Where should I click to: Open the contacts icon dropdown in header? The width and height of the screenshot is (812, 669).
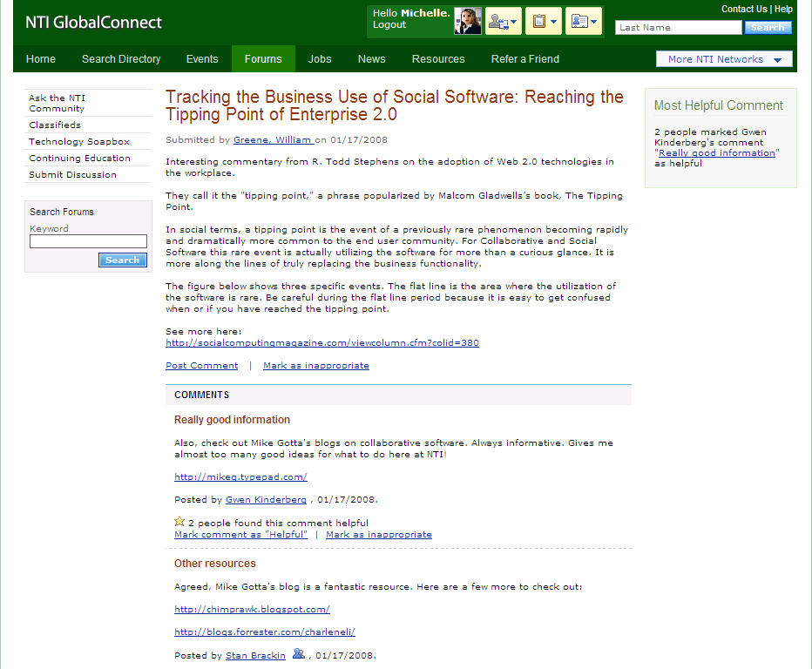pyautogui.click(x=503, y=22)
